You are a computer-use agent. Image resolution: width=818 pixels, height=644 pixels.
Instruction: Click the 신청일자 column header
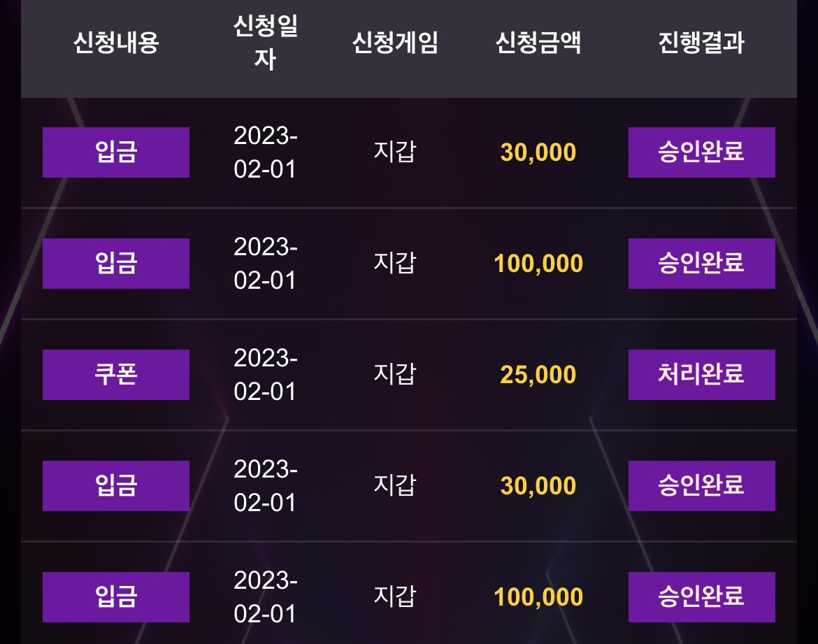pyautogui.click(x=265, y=42)
